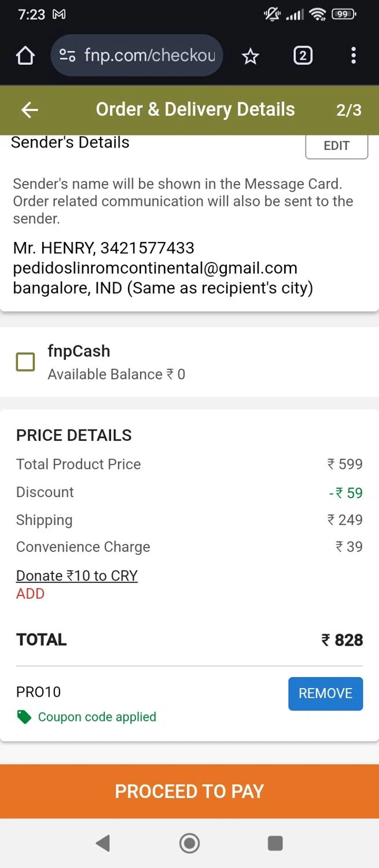The height and width of the screenshot is (868, 379).
Task: Bookmark page with the star icon
Action: 250,56
